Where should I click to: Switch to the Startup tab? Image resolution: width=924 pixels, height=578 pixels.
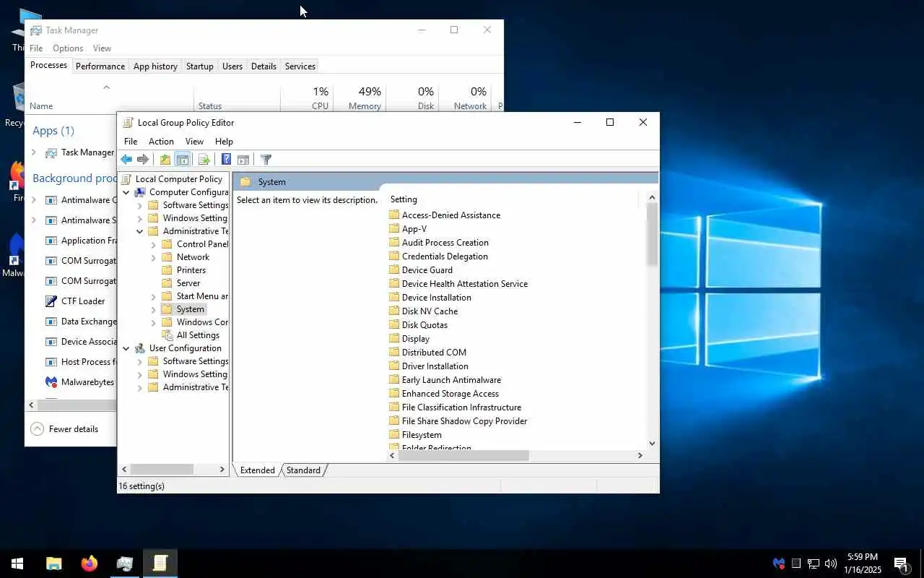pos(199,66)
